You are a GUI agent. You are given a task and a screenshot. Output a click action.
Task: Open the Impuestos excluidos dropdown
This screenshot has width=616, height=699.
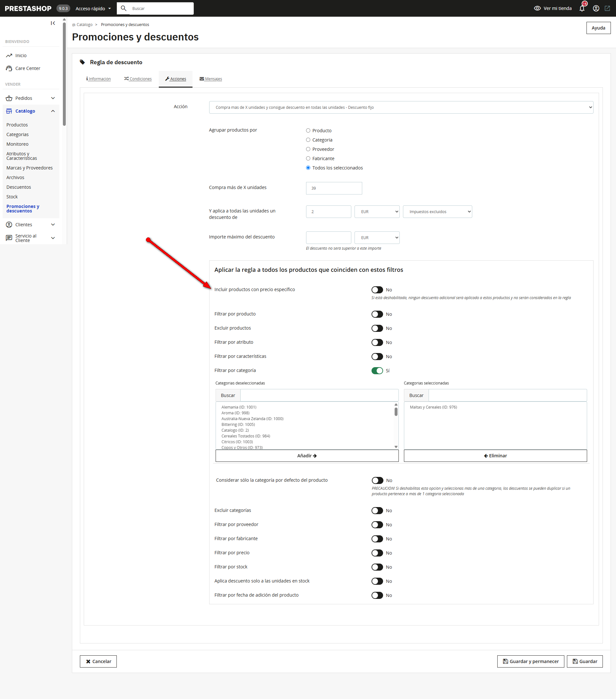438,212
